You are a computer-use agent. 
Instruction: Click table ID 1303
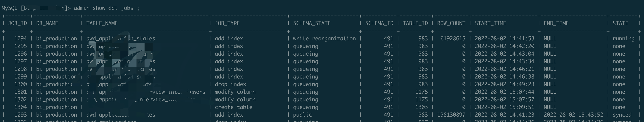click(421, 107)
